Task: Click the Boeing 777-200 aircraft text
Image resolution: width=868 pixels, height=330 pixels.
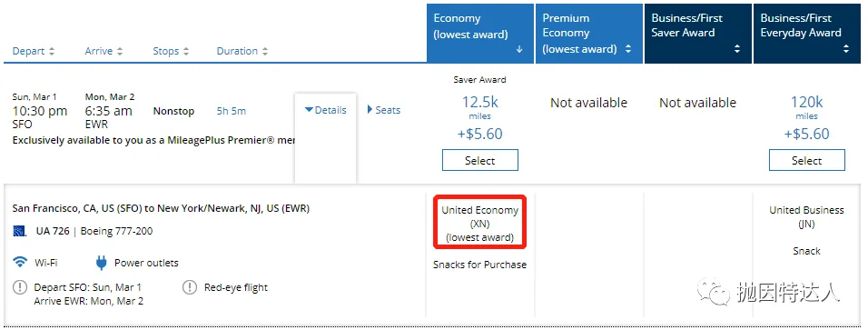Action: [117, 231]
